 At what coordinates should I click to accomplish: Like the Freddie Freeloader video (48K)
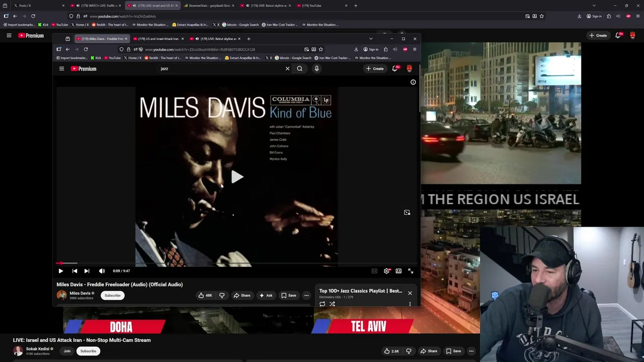pos(205,296)
